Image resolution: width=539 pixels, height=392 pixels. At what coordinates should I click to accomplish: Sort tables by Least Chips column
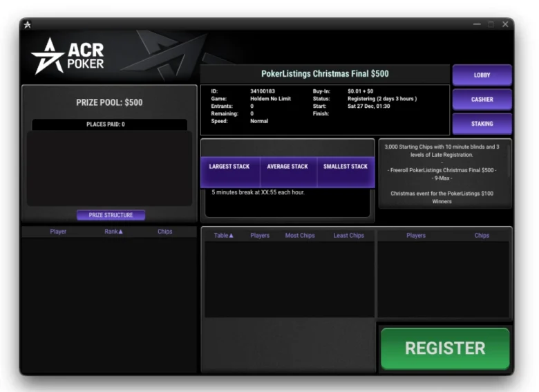point(348,236)
